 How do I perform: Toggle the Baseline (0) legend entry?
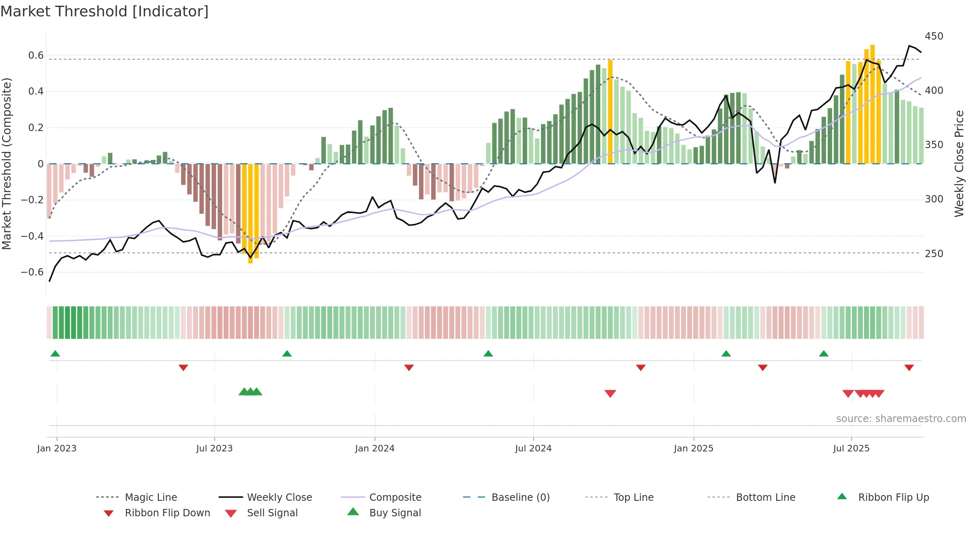pyautogui.click(x=506, y=497)
